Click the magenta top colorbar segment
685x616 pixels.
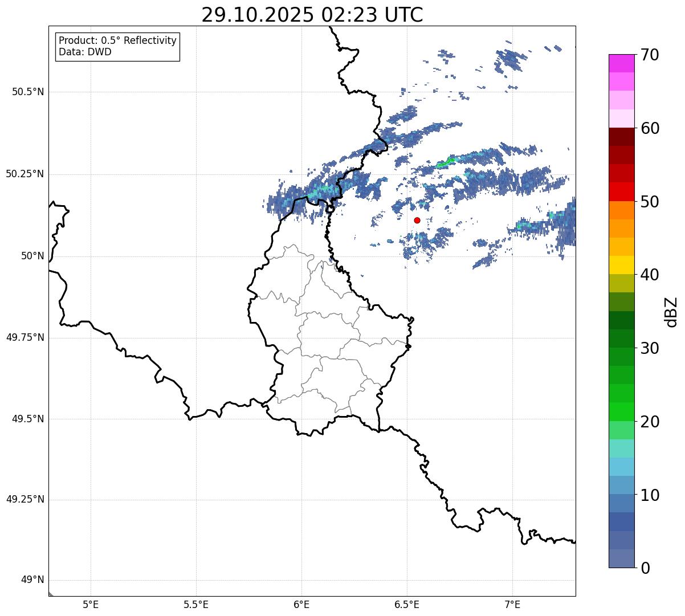621,63
